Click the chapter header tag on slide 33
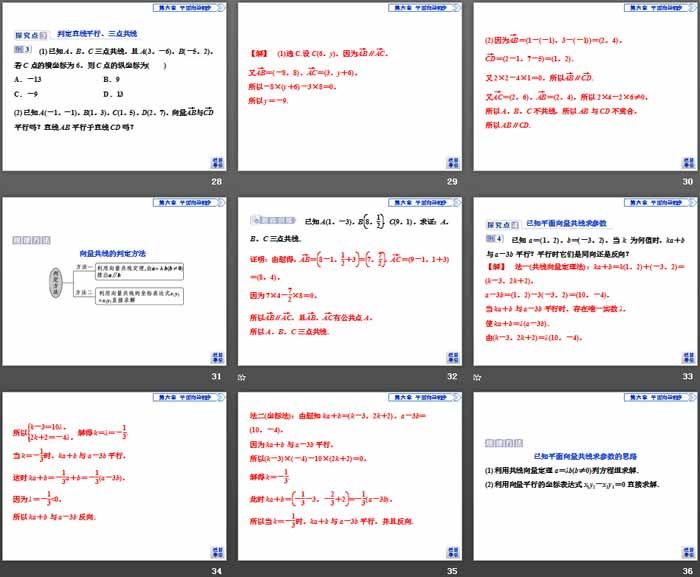 point(660,203)
